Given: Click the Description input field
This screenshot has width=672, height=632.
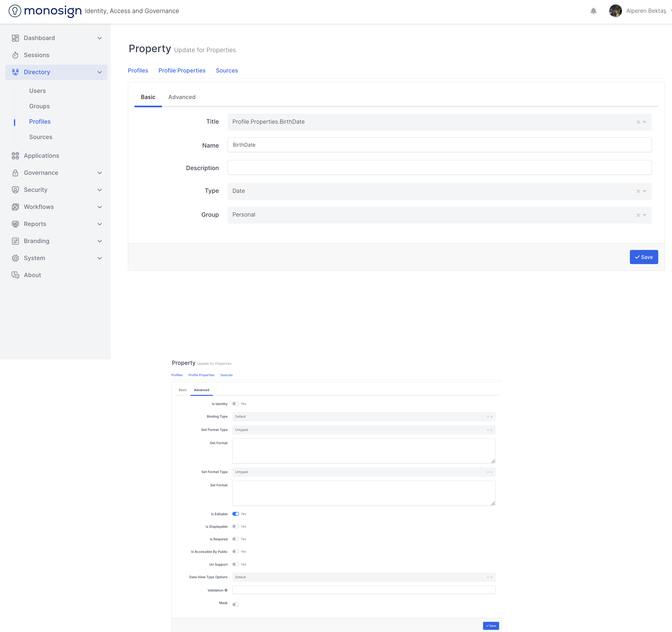Looking at the screenshot, I should pyautogui.click(x=439, y=168).
